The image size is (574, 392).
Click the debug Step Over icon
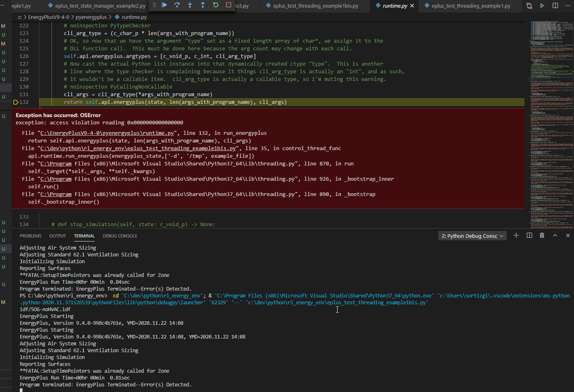pyautogui.click(x=177, y=5)
